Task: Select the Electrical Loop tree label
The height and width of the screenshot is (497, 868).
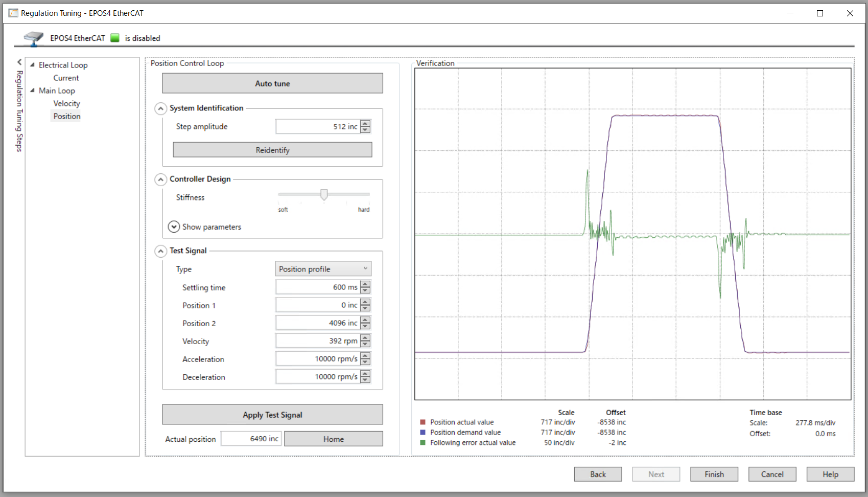Action: click(x=63, y=65)
